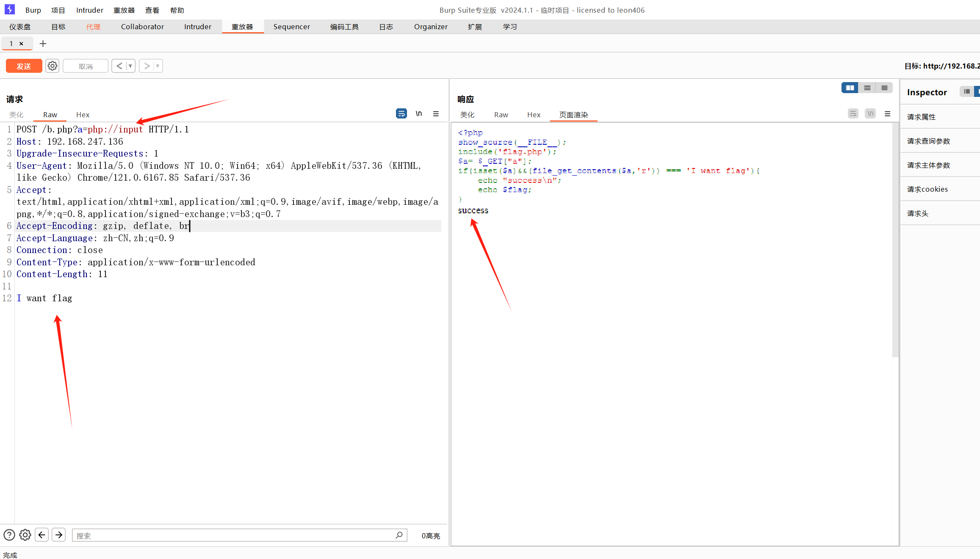Open response Hex tab

[x=534, y=115]
